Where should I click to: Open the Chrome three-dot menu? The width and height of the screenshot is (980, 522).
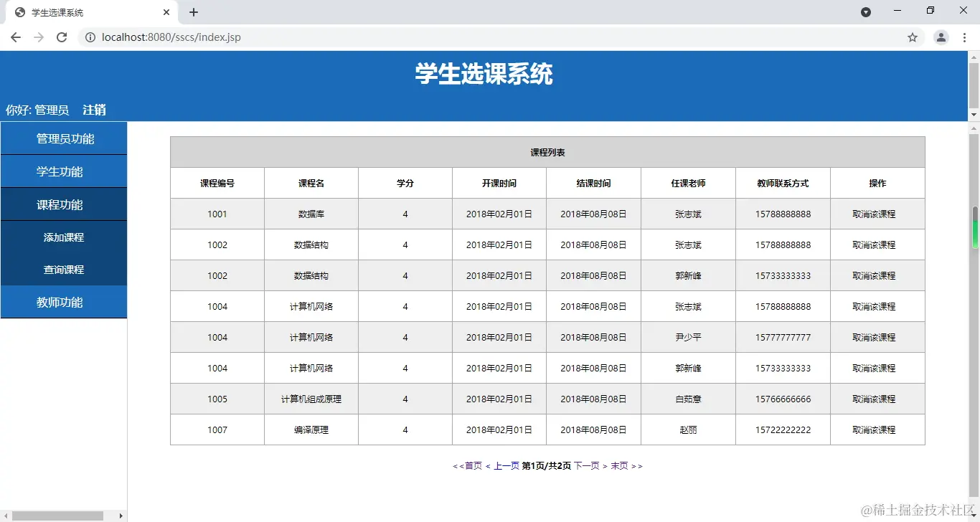[965, 37]
